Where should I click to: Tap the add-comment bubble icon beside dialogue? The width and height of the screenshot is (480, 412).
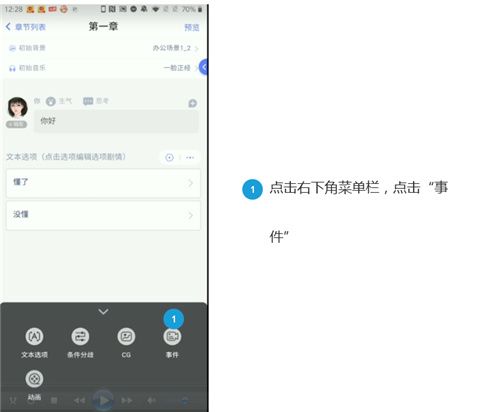[192, 103]
